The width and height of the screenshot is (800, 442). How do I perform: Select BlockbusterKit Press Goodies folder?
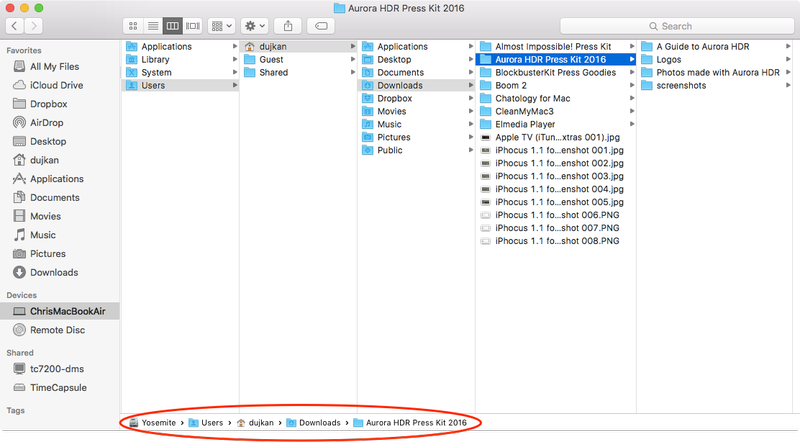coord(556,72)
